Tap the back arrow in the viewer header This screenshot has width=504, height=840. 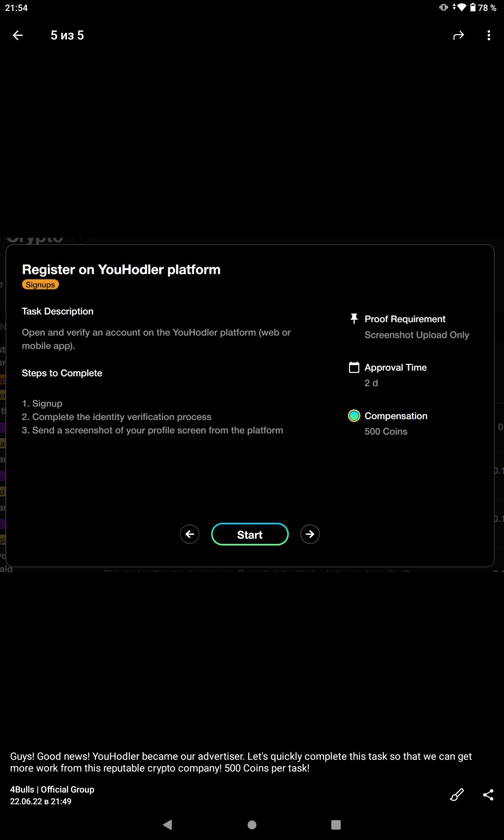[x=18, y=35]
